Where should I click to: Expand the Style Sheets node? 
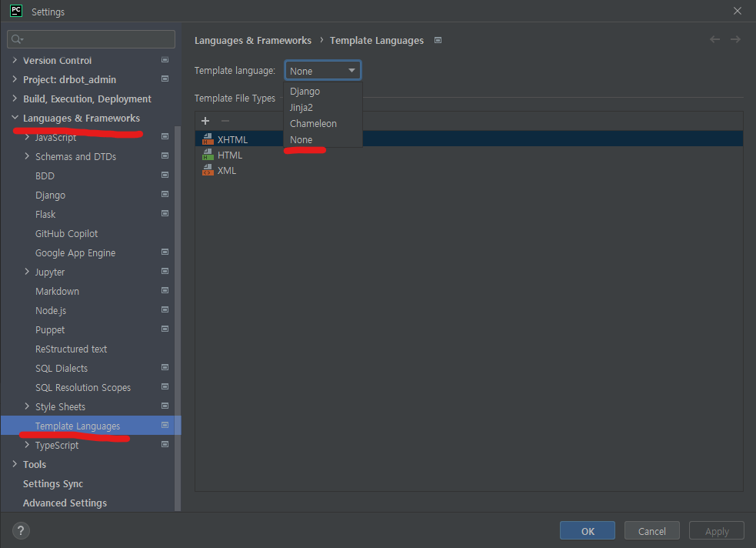pyautogui.click(x=27, y=406)
